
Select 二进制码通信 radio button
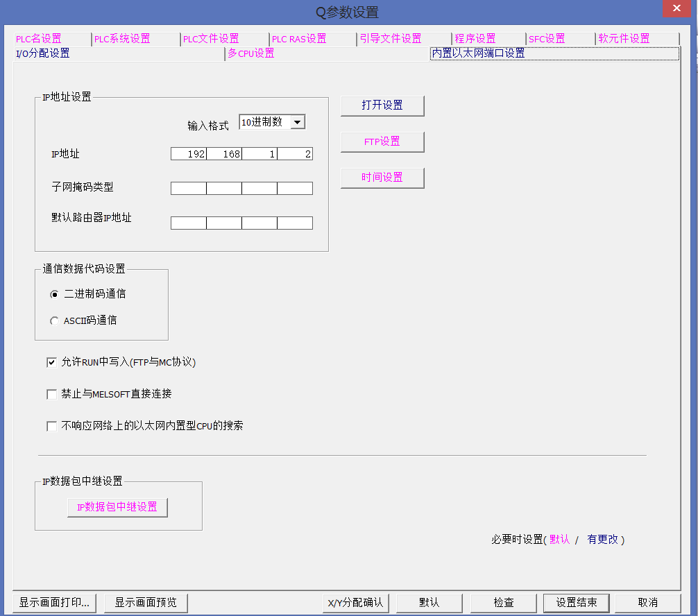pyautogui.click(x=55, y=294)
